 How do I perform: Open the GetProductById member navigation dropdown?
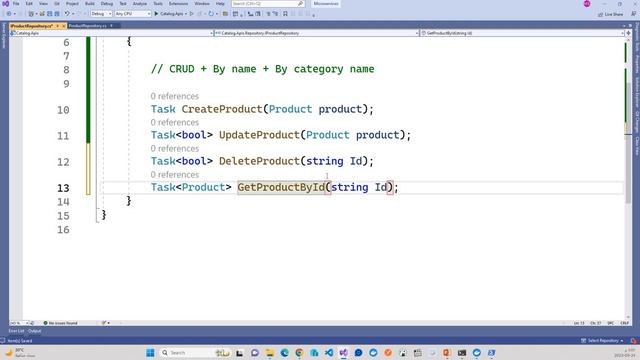point(522,33)
